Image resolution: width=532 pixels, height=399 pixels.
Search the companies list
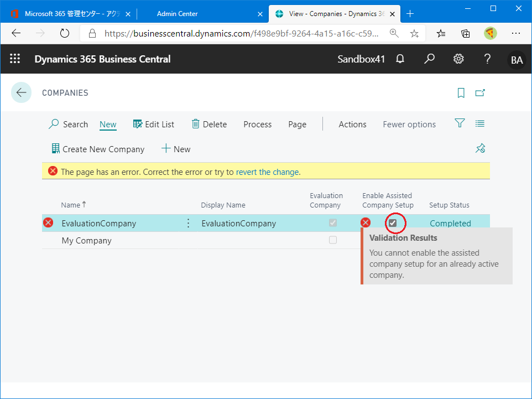point(68,125)
